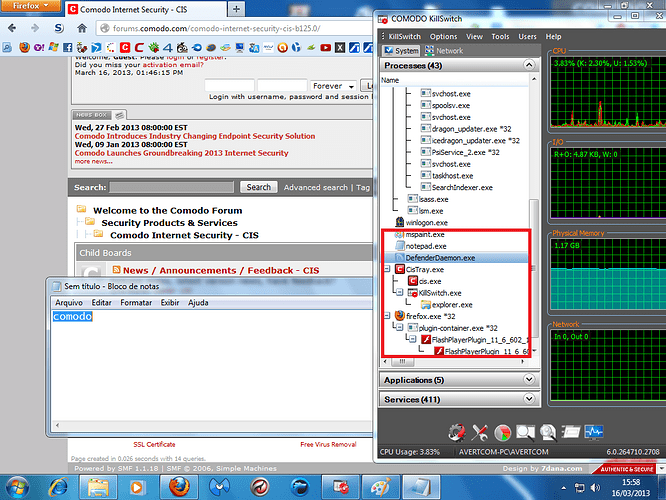Click the pie chart icon in KillSwitch toolbar

pos(503,432)
